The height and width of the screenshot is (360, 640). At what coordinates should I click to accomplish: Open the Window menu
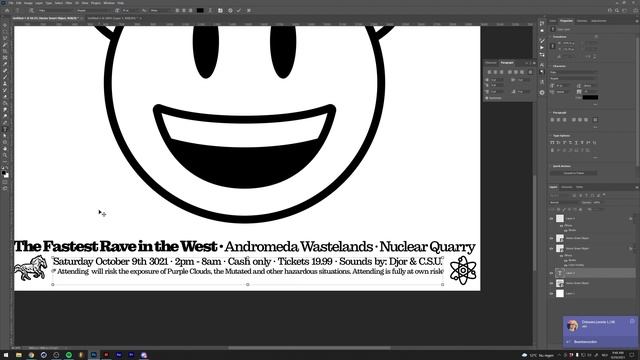(x=109, y=3)
